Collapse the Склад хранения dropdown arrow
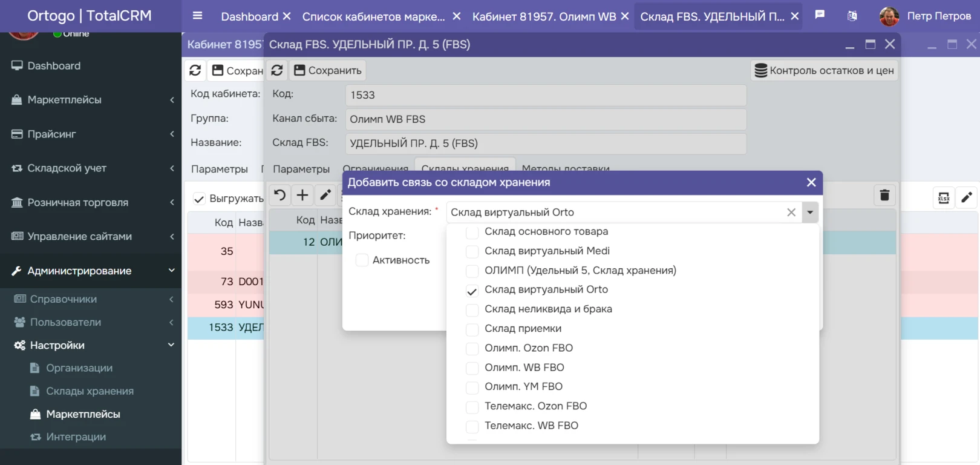Image resolution: width=980 pixels, height=465 pixels. coord(810,213)
